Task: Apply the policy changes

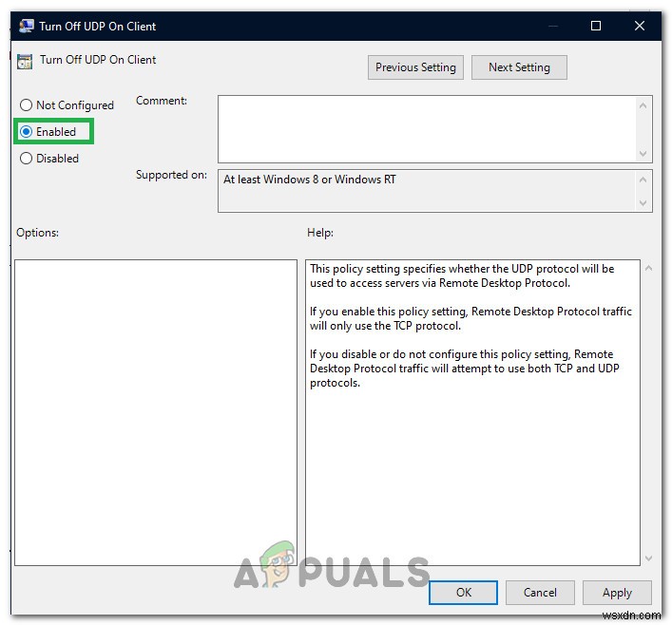Action: 617,593
